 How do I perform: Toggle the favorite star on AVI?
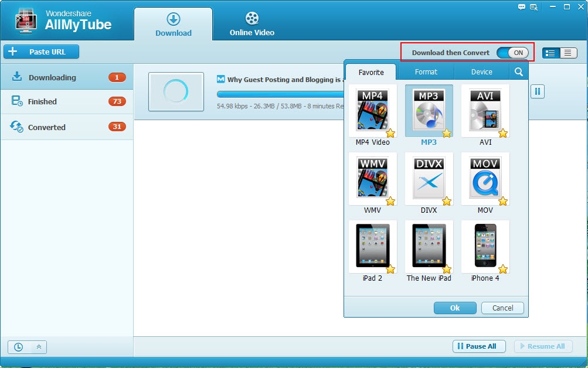503,133
